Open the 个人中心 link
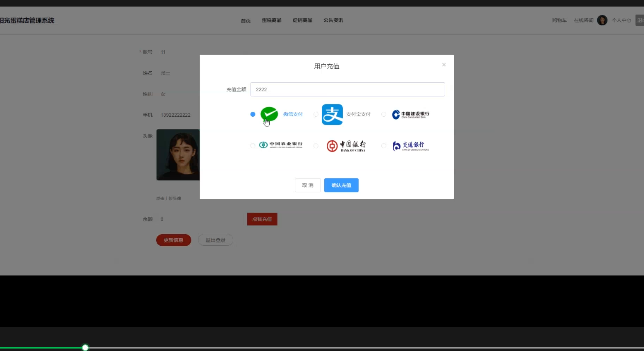Image resolution: width=644 pixels, height=351 pixels. (x=621, y=20)
